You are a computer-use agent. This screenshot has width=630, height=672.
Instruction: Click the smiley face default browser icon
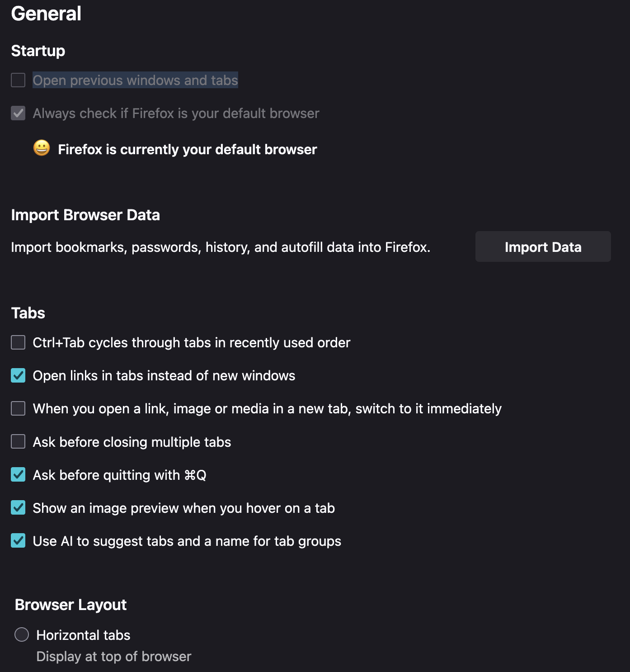(42, 148)
